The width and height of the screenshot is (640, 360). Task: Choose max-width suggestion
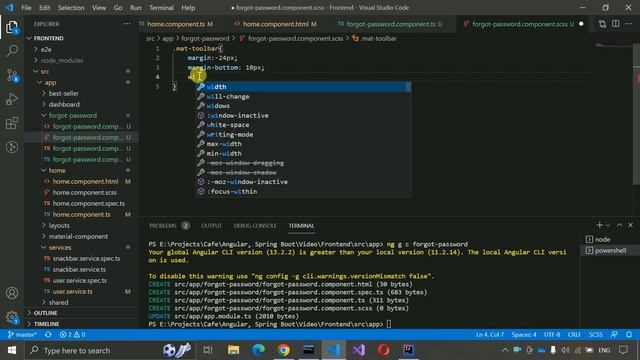pyautogui.click(x=303, y=144)
